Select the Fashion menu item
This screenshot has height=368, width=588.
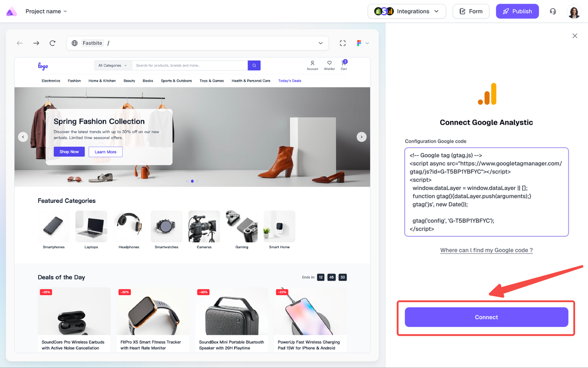[74, 81]
